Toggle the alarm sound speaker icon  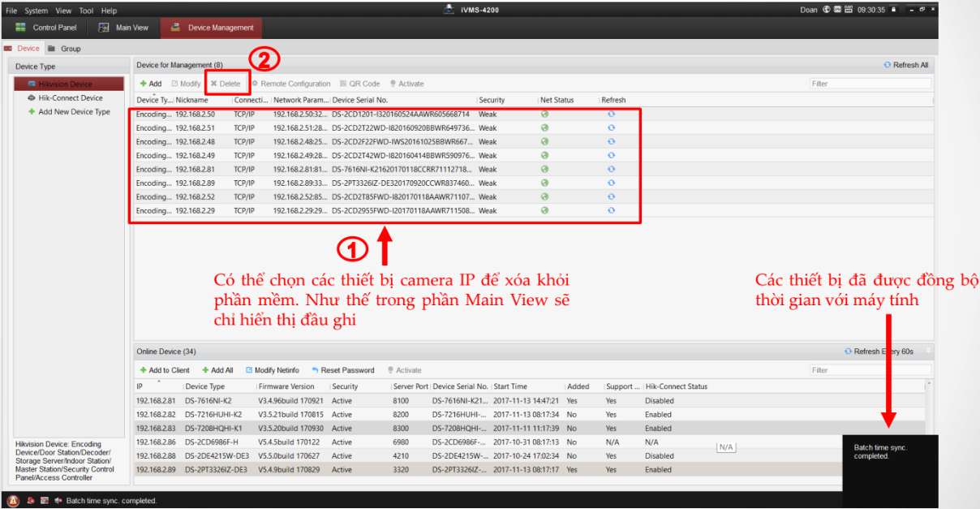coord(58,500)
